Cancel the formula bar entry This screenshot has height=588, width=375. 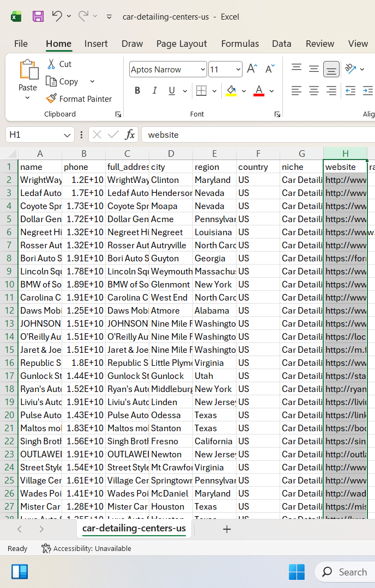[x=97, y=134]
